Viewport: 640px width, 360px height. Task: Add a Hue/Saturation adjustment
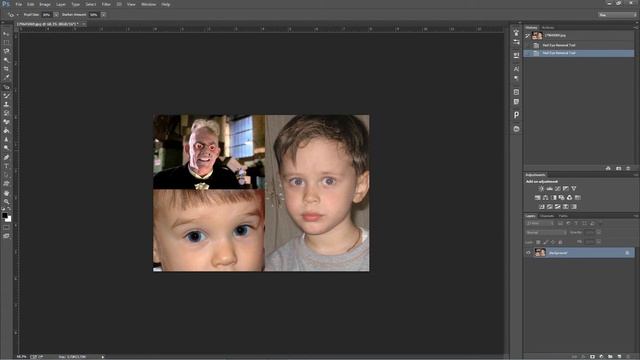tap(538, 198)
